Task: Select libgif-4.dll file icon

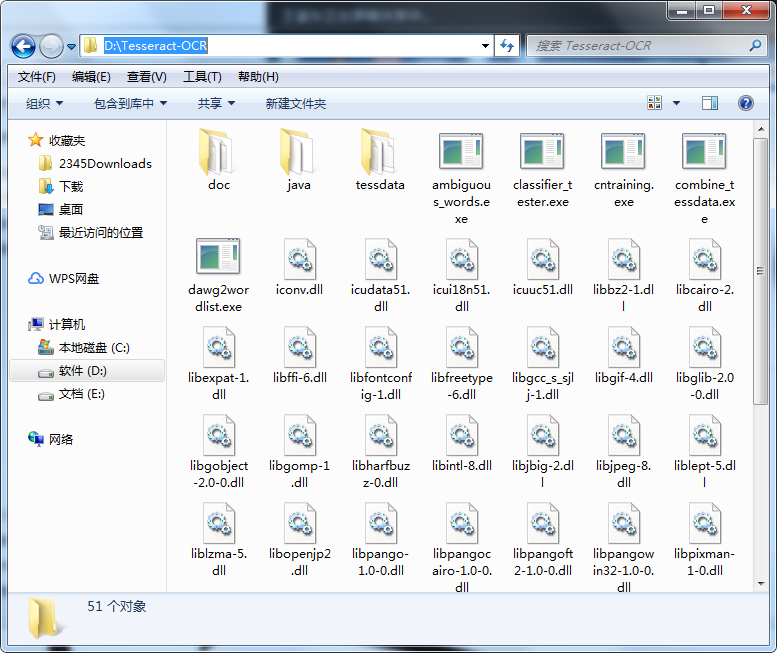Action: [x=623, y=347]
